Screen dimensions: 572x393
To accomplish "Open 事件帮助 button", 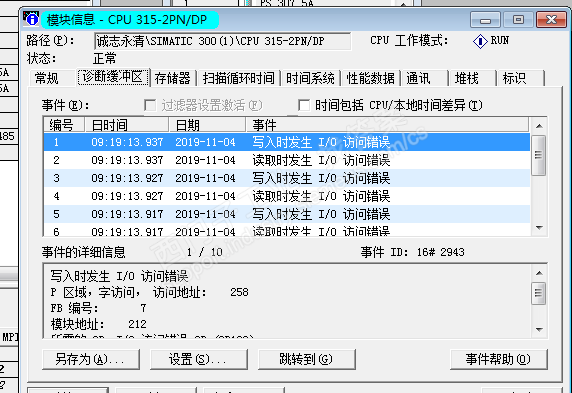I will click(499, 359).
